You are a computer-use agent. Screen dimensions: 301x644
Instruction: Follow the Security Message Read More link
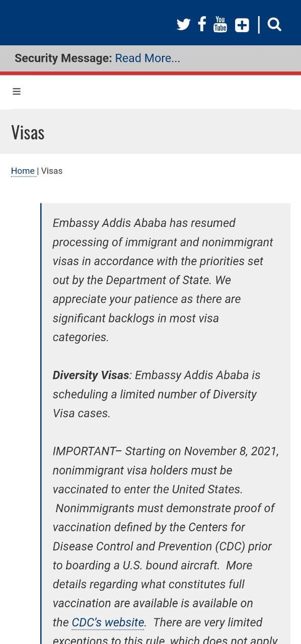click(x=147, y=58)
